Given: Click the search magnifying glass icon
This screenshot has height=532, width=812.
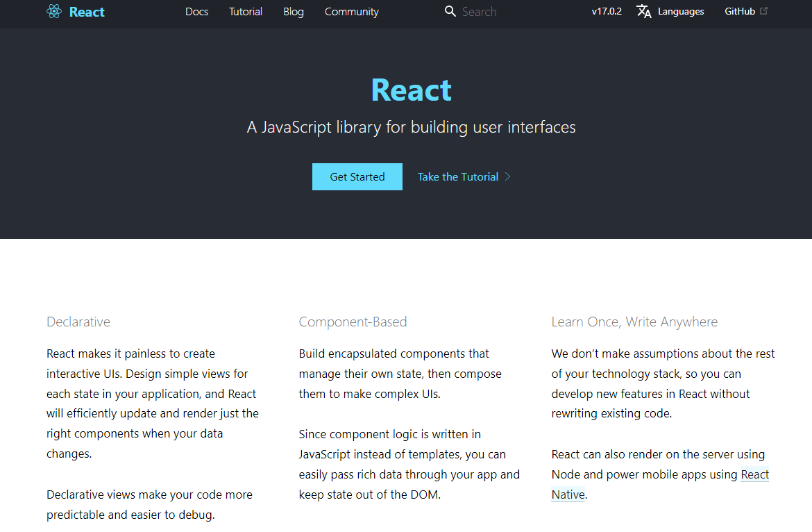Looking at the screenshot, I should coord(450,11).
